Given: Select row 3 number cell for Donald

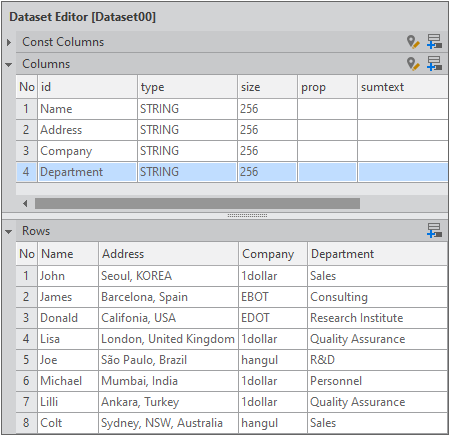Looking at the screenshot, I should (x=26, y=318).
